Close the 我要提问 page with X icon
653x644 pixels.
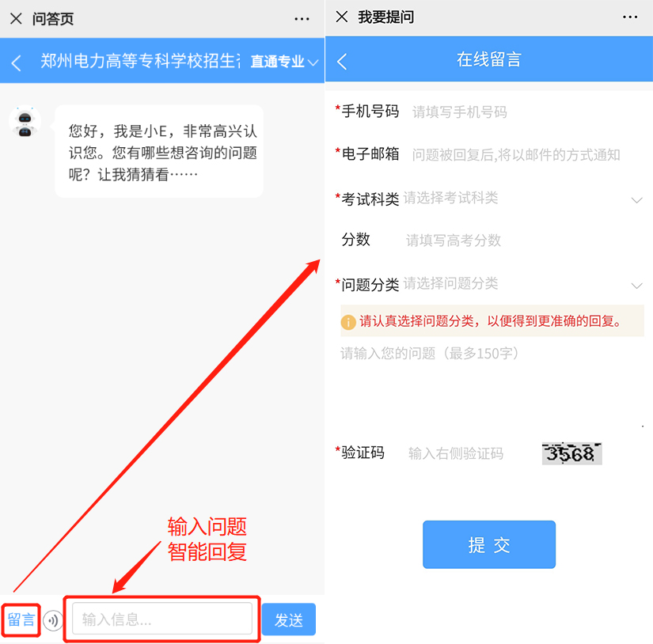(x=341, y=17)
